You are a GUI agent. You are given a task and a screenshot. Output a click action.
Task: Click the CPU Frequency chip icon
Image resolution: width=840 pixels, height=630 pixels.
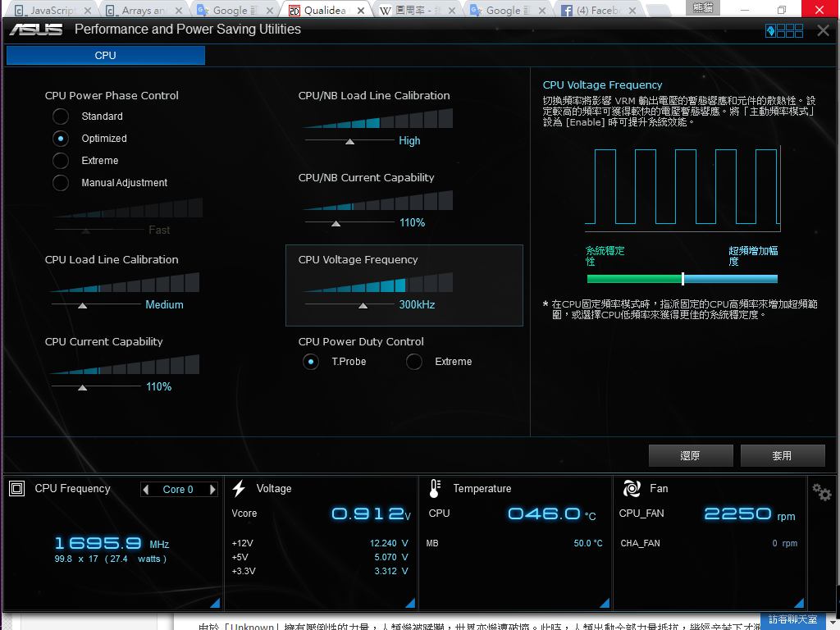click(16, 489)
